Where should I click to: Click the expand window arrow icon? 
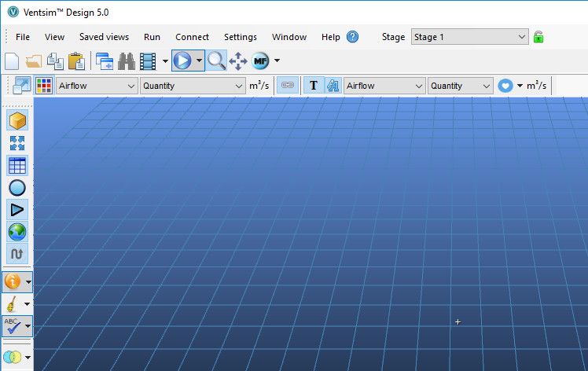pos(22,86)
